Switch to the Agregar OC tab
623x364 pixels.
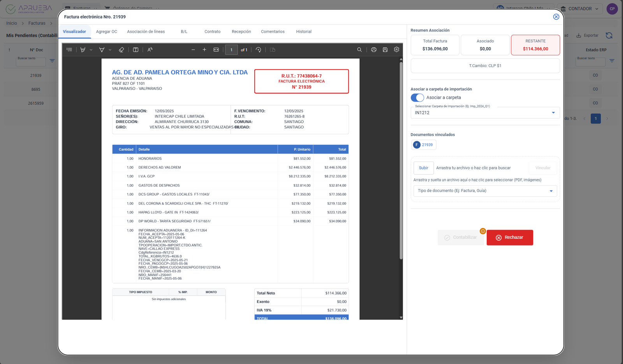point(106,32)
